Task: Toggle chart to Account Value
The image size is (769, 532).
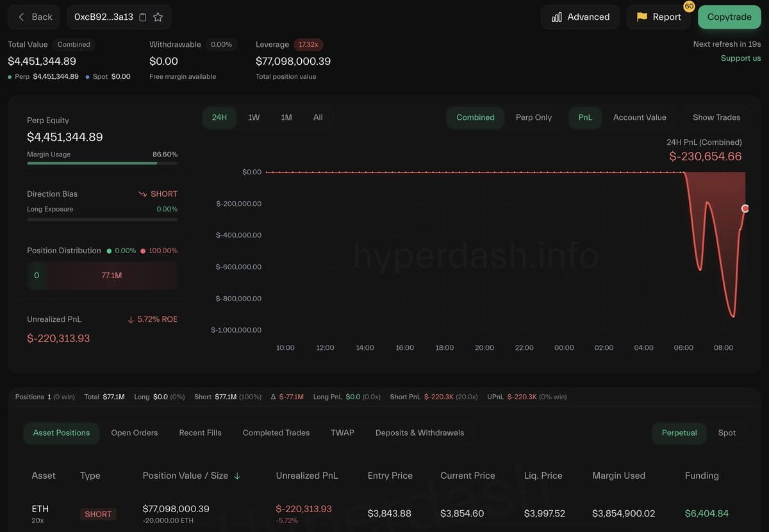Action: coord(640,117)
